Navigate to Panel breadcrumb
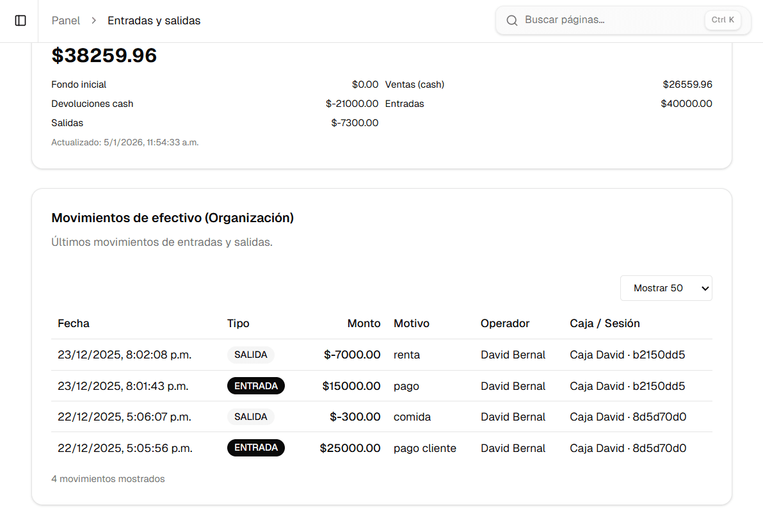Image resolution: width=763 pixels, height=532 pixels. [x=66, y=20]
